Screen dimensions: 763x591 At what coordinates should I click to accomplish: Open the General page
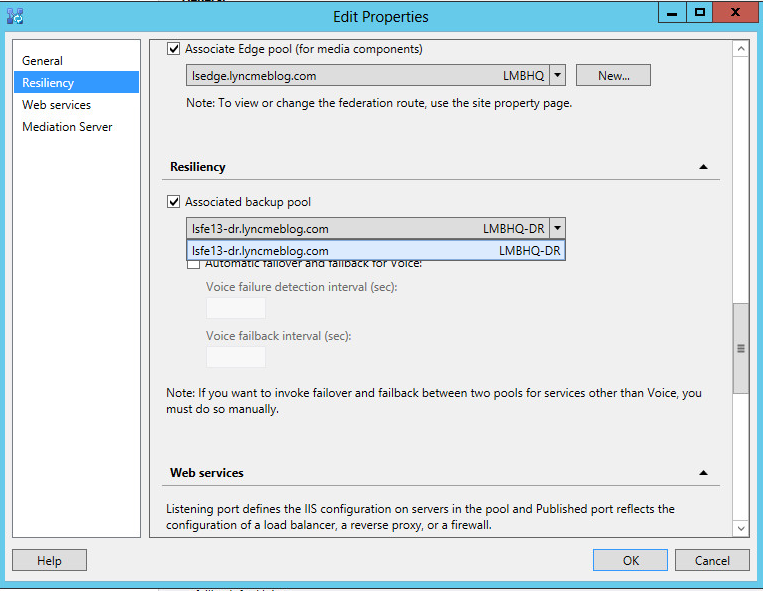point(76,61)
